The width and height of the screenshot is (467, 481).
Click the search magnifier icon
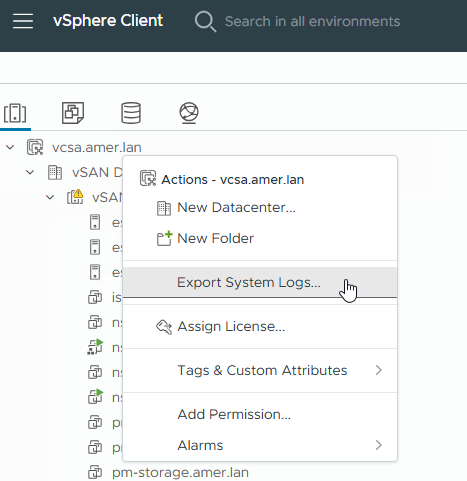(205, 21)
